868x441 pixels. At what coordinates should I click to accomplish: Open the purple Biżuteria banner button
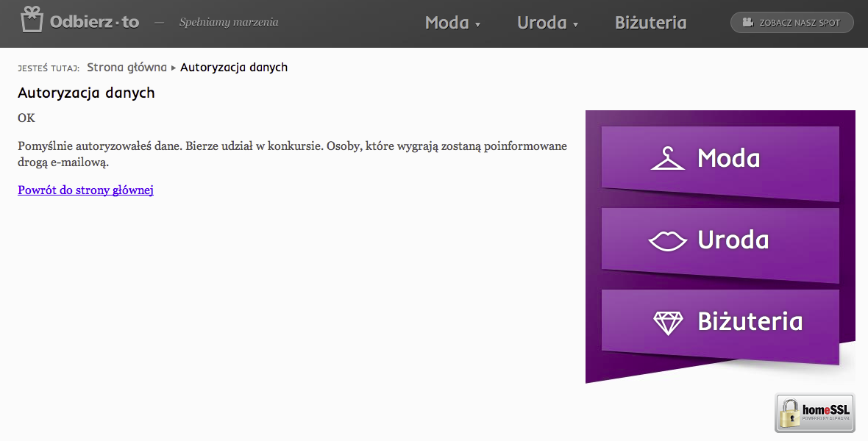[x=720, y=326]
